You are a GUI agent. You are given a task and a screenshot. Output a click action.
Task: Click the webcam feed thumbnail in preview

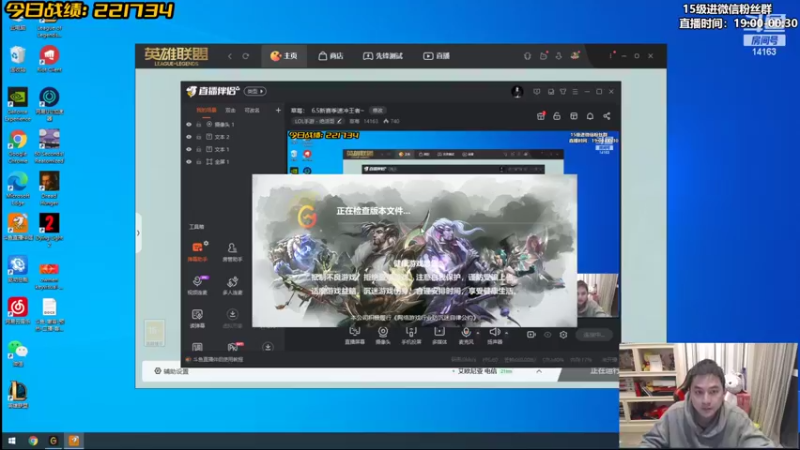pyautogui.click(x=597, y=295)
